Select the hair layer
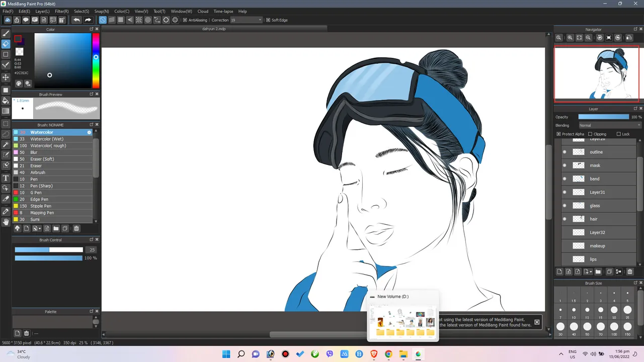 coord(599,219)
